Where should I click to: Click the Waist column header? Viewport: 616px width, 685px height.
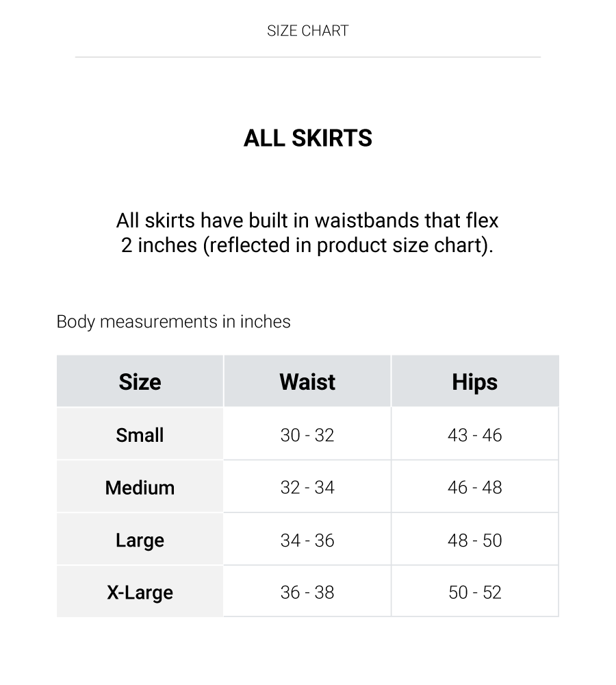[x=307, y=382]
